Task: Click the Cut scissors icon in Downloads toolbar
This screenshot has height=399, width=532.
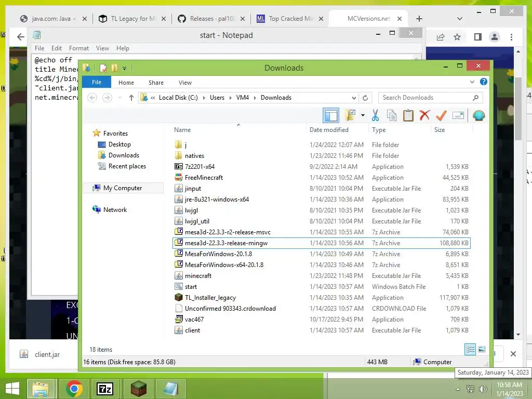Action: click(375, 116)
